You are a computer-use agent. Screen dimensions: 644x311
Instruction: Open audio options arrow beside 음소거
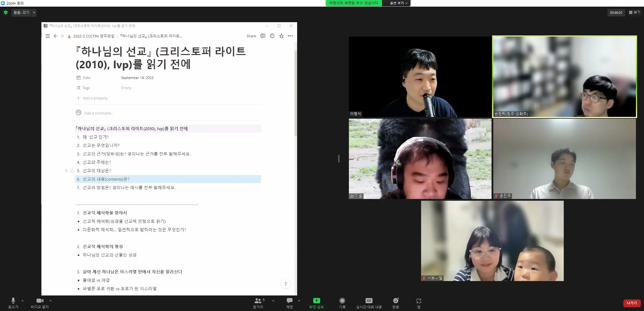point(22,301)
